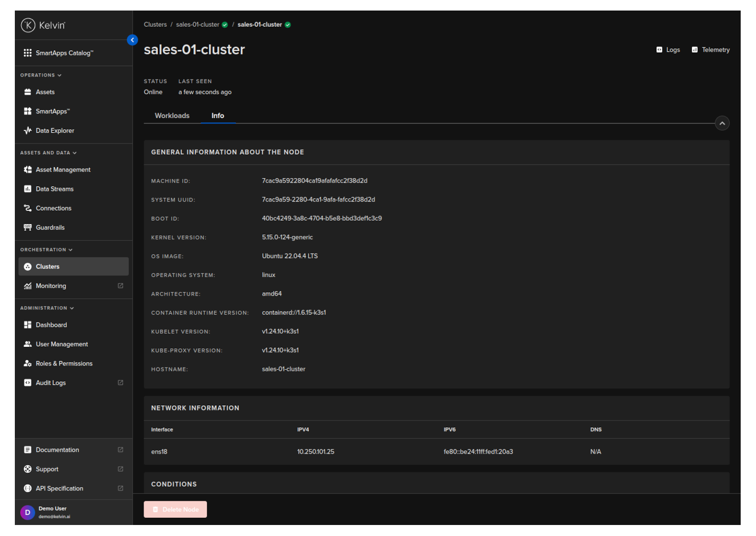The image size is (756, 536).
Task: Collapse the cluster header with the up chevron
Action: (722, 123)
